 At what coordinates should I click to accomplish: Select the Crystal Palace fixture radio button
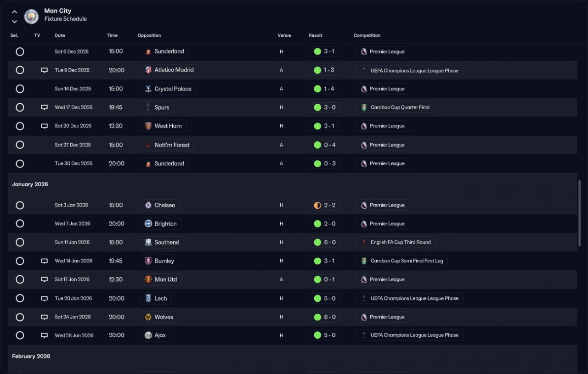[20, 89]
